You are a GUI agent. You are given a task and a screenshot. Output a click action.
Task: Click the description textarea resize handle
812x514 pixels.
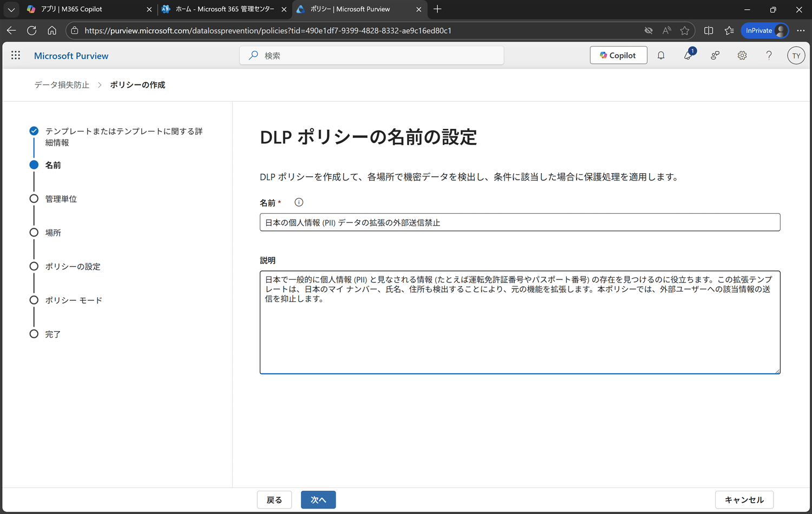tap(777, 371)
